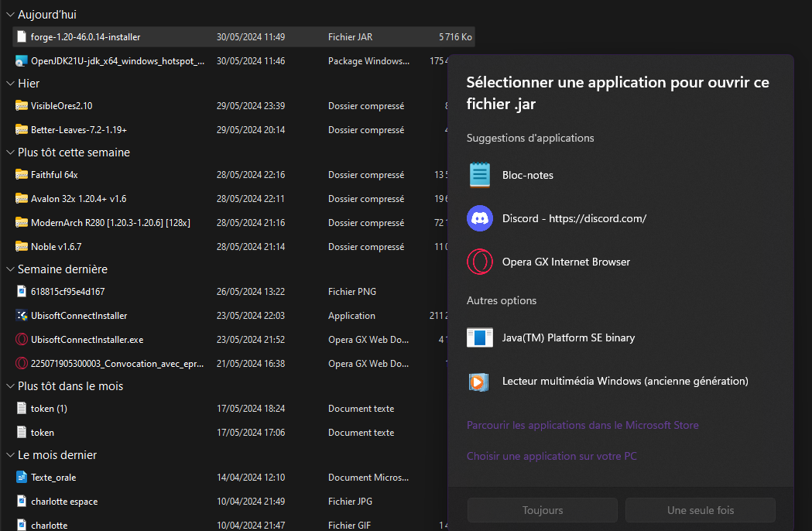Collapse the Semaine dernière group
Image resolution: width=812 pixels, height=531 pixels.
pyautogui.click(x=10, y=269)
